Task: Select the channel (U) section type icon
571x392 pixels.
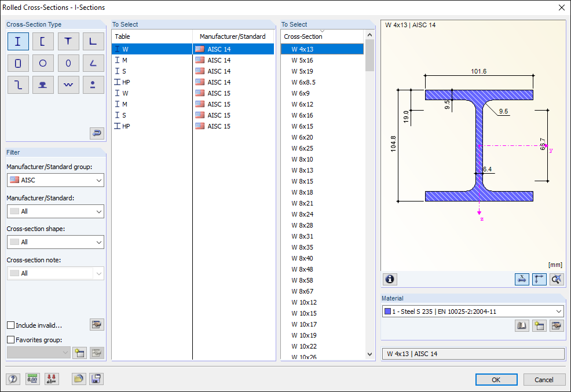Action: click(43, 41)
